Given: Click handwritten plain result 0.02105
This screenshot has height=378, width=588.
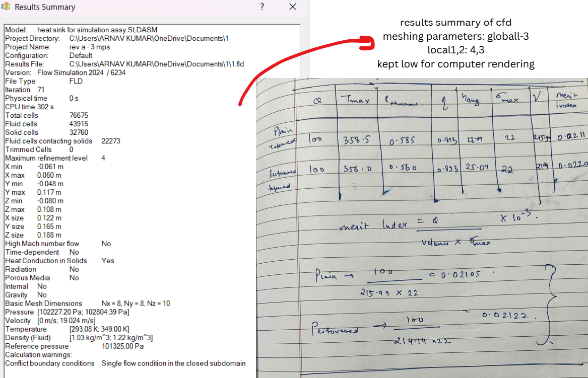Looking at the screenshot, I should pos(461,275).
